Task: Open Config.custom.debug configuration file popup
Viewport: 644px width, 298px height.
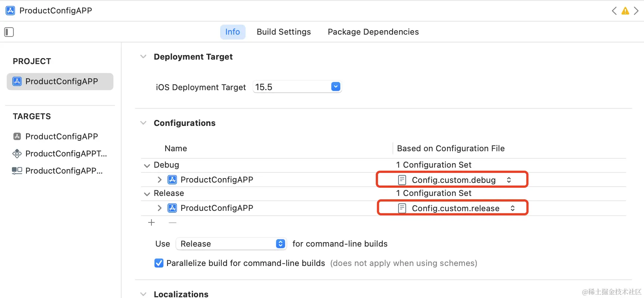Action: [454, 180]
